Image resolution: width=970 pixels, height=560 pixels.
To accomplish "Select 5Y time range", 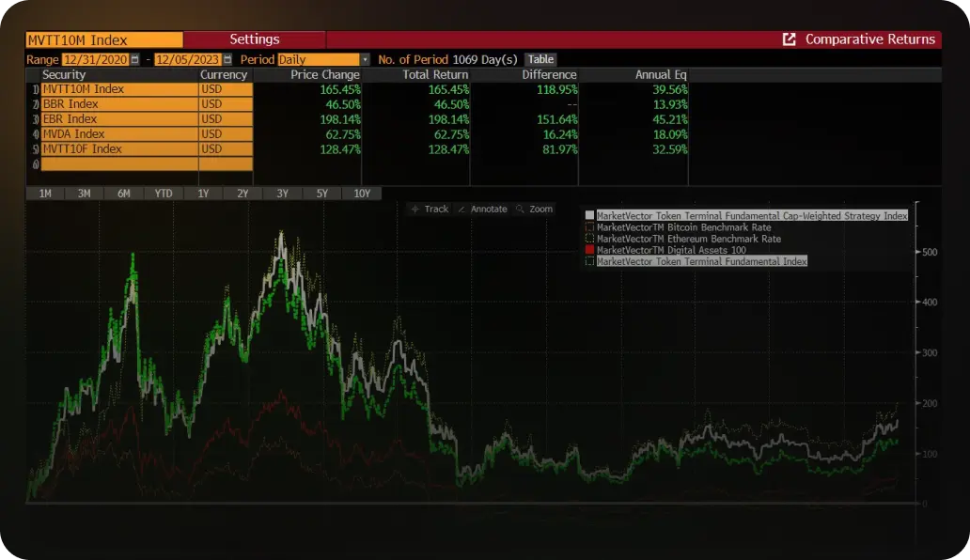I will point(321,194).
